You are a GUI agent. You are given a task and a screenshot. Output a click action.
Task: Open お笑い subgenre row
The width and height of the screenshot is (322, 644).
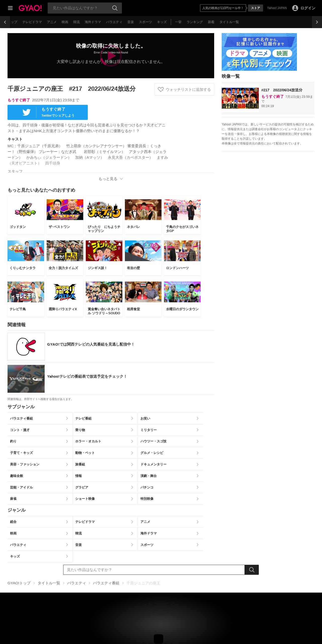point(171,418)
